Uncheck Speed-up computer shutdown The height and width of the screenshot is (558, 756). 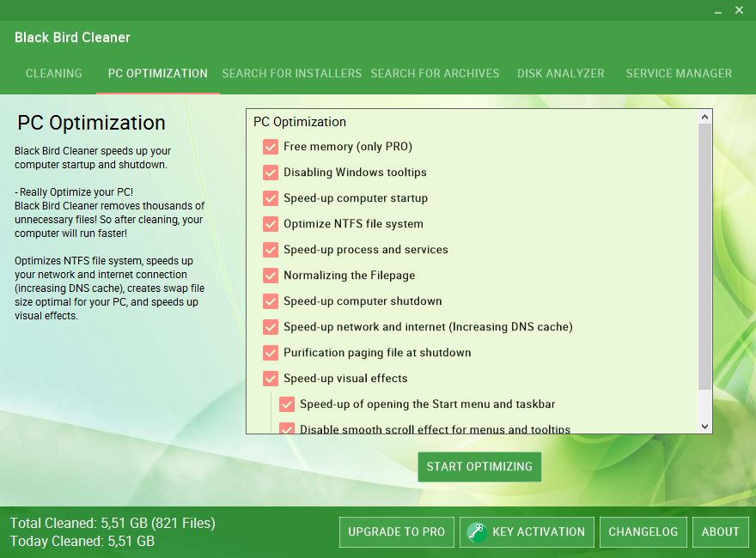[x=271, y=300]
